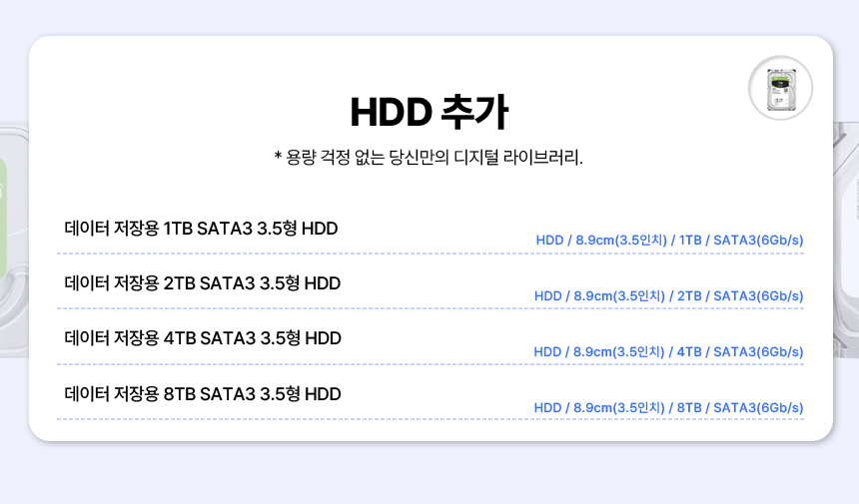Choose the 데이터 저장용 4TB SATA3 3.5형 HDD option
This screenshot has height=504, width=859.
click(x=203, y=338)
